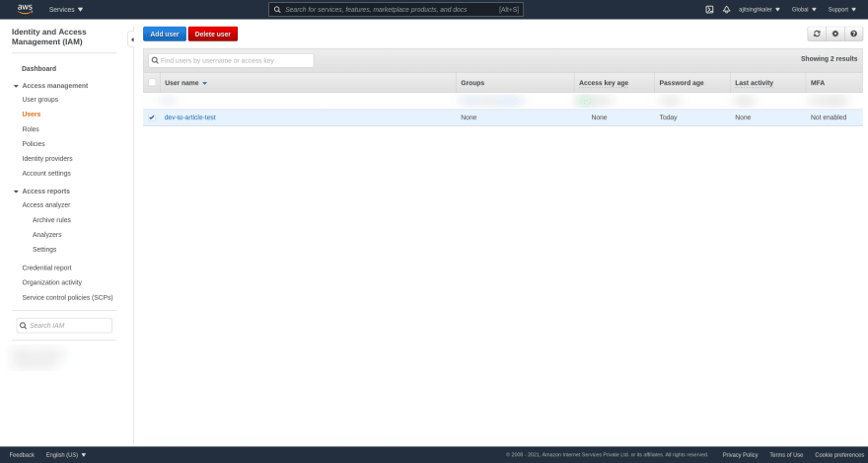Click the Showing 2 results text

click(829, 58)
